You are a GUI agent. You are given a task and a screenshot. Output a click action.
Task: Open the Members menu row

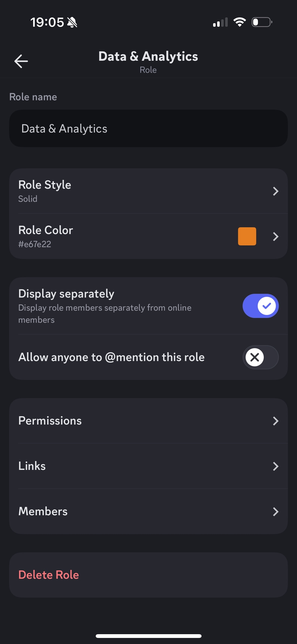click(x=148, y=511)
